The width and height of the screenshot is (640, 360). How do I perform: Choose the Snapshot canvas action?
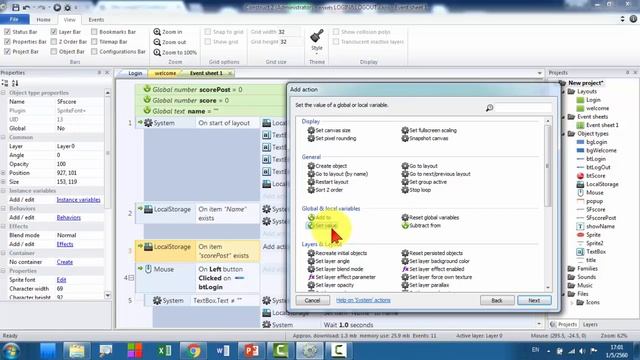click(x=425, y=138)
